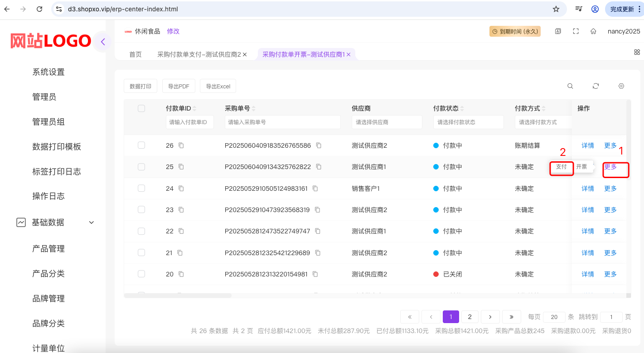Click the 请输入采购单号 input field
The height and width of the screenshot is (353, 644).
(282, 122)
